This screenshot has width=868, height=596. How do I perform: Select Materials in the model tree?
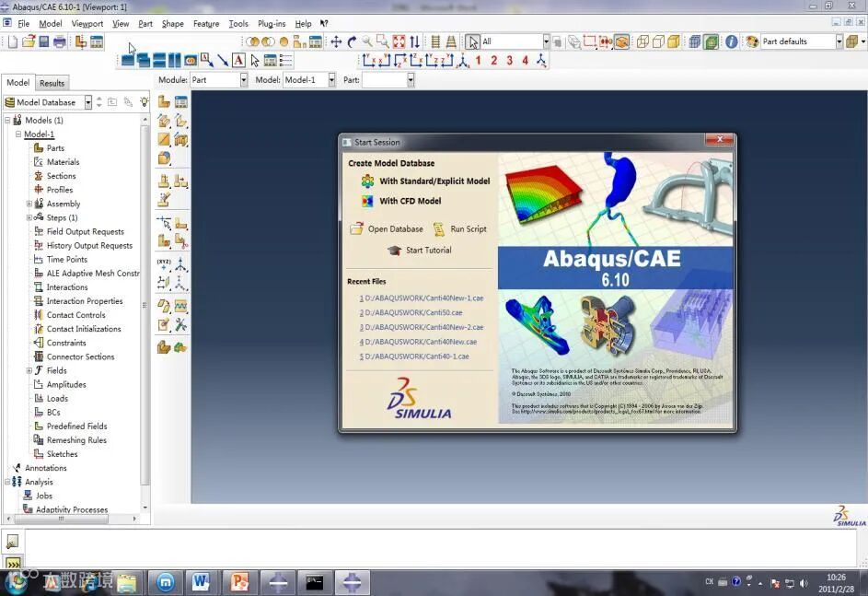(x=57, y=162)
